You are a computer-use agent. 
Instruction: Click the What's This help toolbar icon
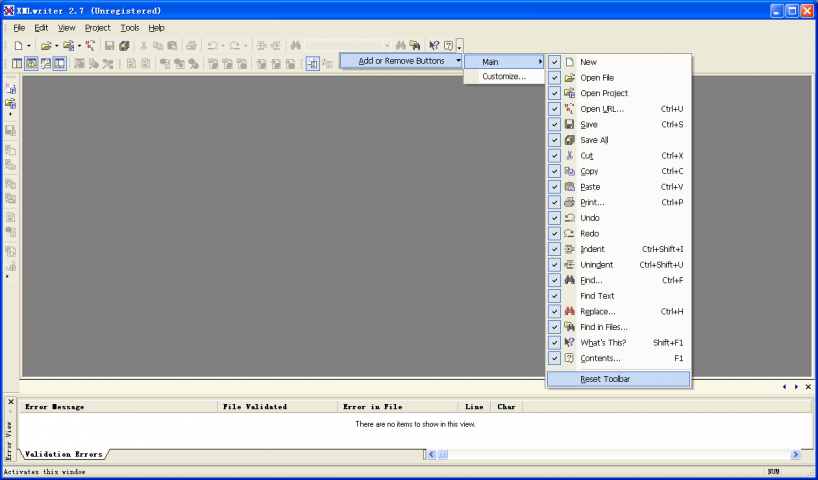434,46
